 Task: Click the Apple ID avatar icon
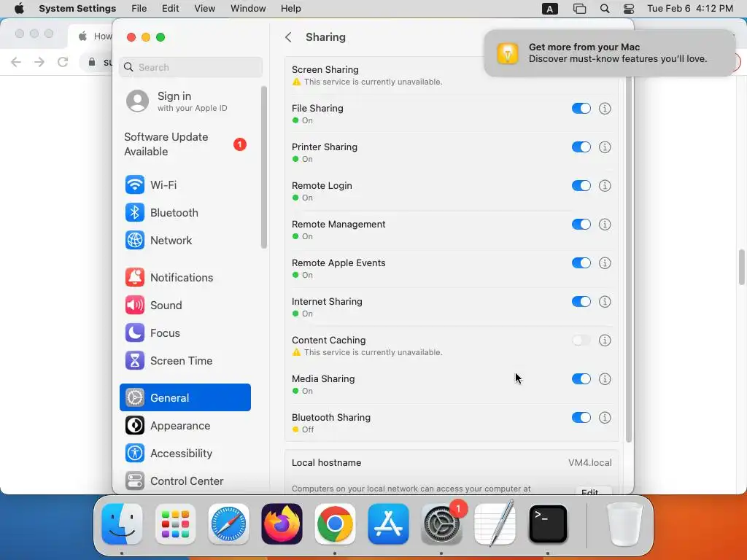(137, 101)
